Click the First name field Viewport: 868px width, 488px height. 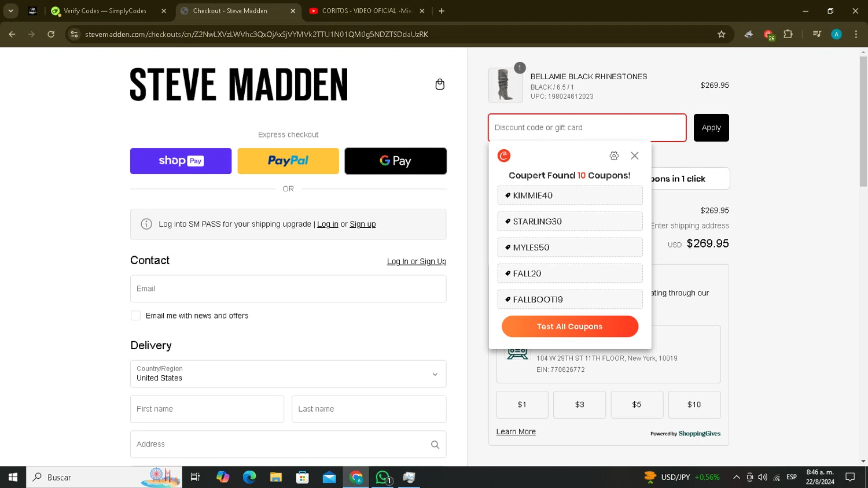pyautogui.click(x=207, y=409)
